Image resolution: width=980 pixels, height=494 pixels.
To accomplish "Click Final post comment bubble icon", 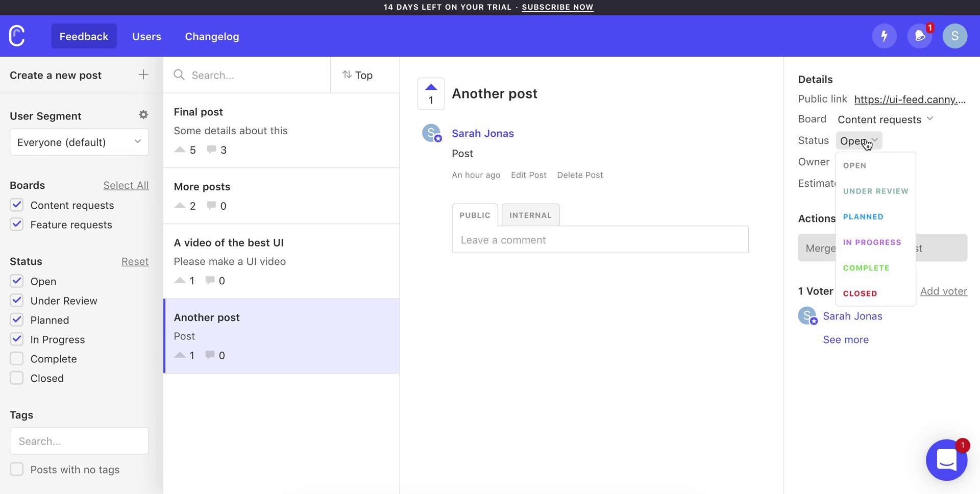I will click(211, 150).
